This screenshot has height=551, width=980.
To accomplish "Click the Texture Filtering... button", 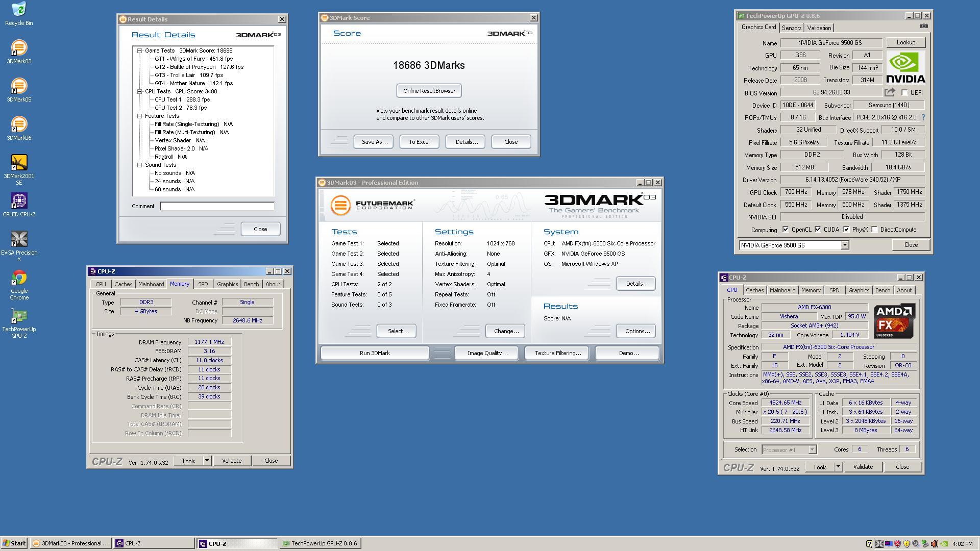I will click(558, 353).
